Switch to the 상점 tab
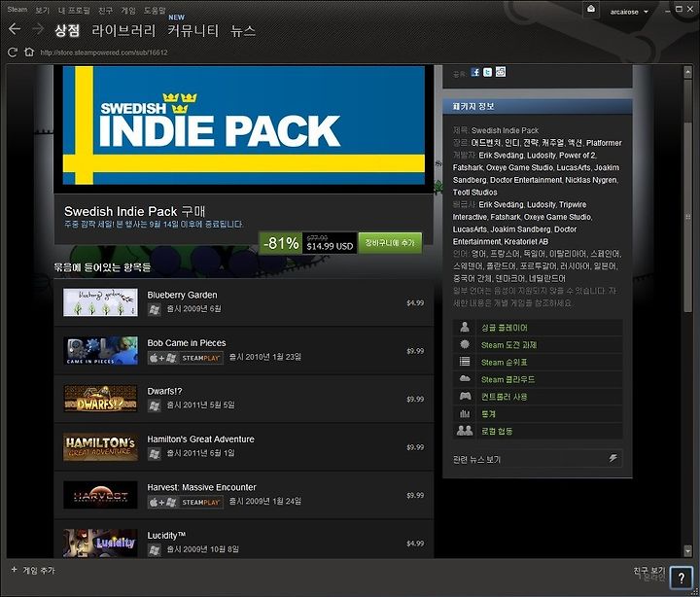Viewport: 700px width, 597px height. coord(67,31)
